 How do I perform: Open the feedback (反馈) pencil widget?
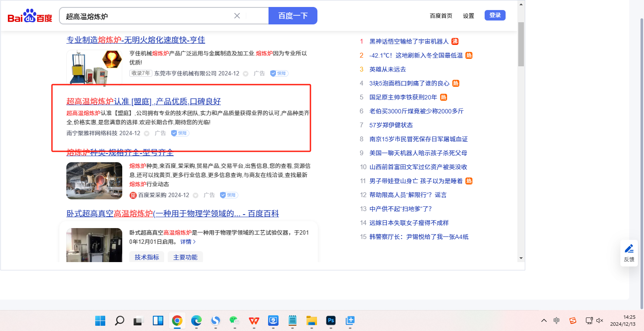coord(629,253)
